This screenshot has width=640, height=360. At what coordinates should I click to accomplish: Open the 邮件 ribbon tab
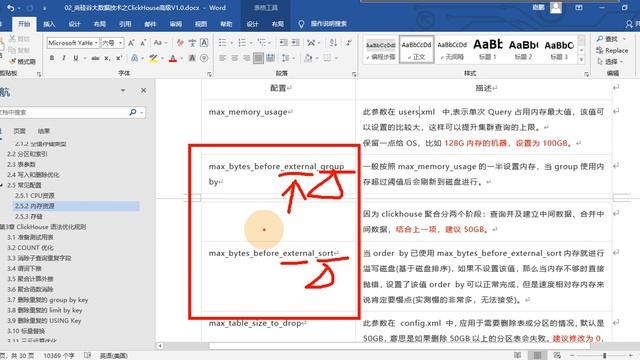150,24
